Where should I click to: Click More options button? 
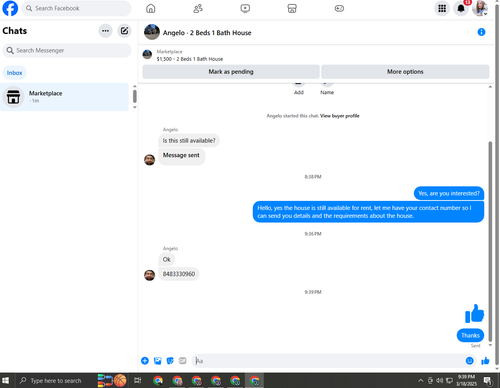[405, 72]
